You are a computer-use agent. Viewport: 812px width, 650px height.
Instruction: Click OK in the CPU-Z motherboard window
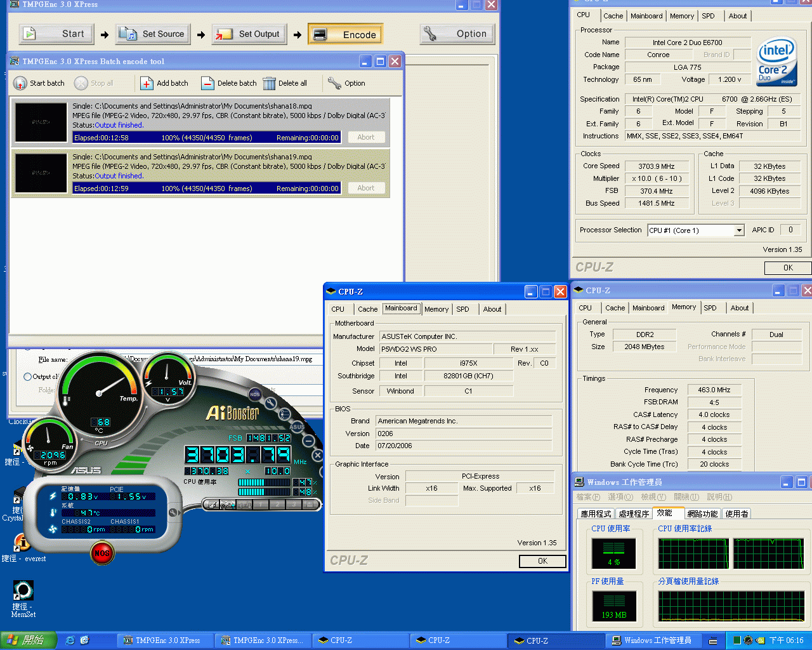pyautogui.click(x=542, y=561)
